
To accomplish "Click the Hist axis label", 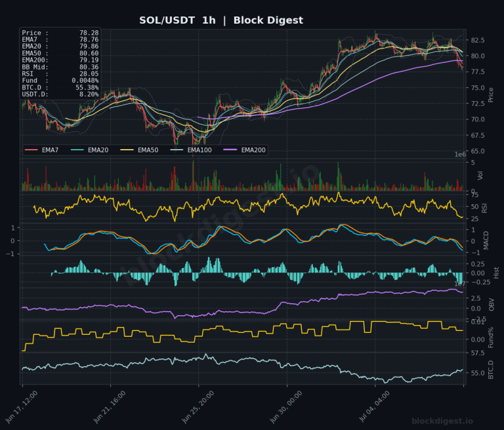I will coord(496,272).
